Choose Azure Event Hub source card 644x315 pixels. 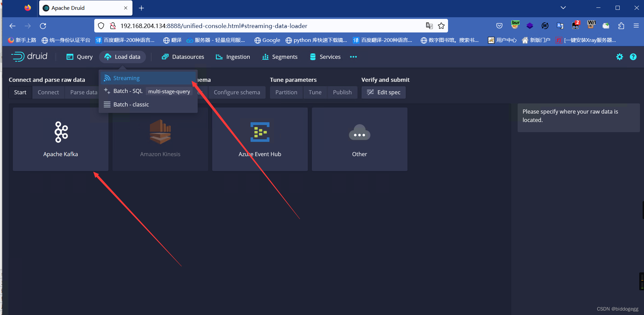tap(260, 139)
